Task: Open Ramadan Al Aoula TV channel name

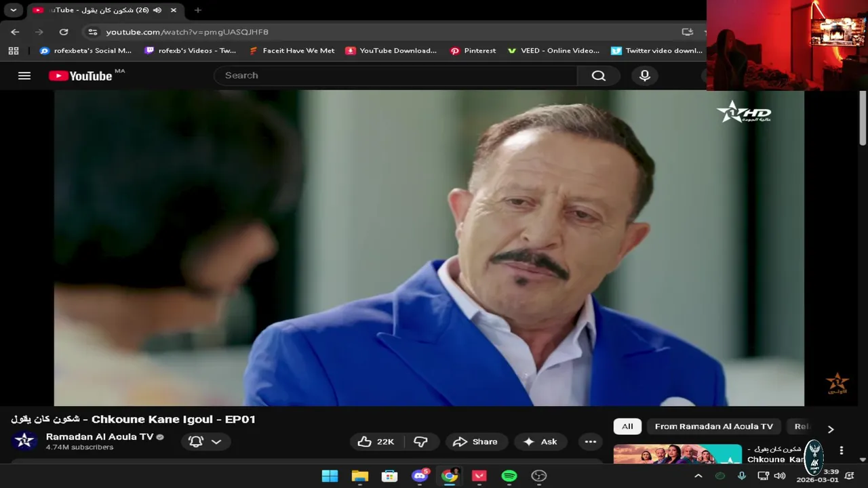Action: [100, 436]
